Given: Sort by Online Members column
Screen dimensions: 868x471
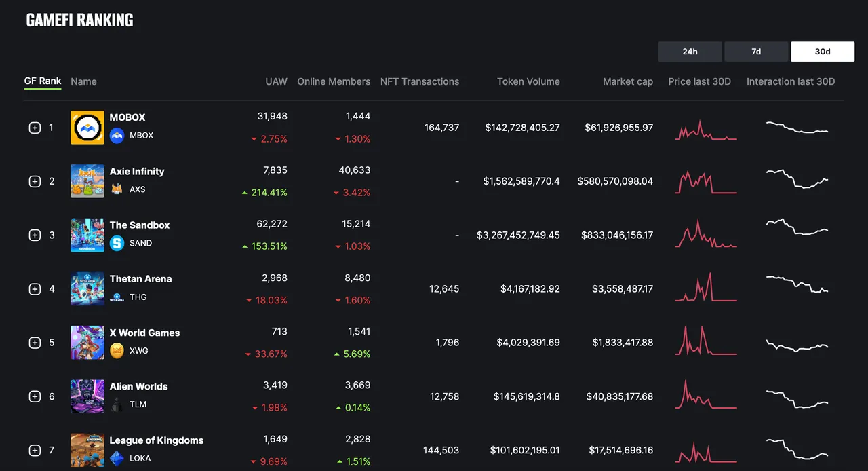Looking at the screenshot, I should click(x=334, y=81).
